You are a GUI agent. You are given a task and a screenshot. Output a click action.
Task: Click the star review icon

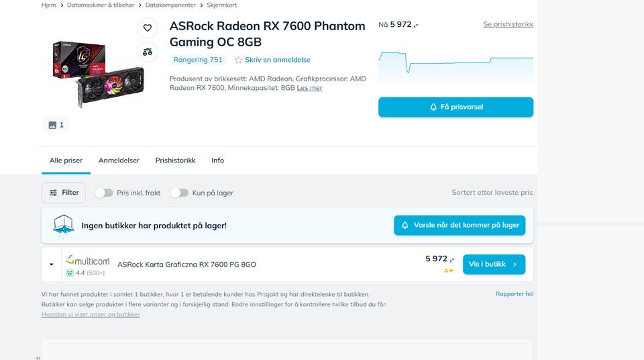tap(238, 60)
